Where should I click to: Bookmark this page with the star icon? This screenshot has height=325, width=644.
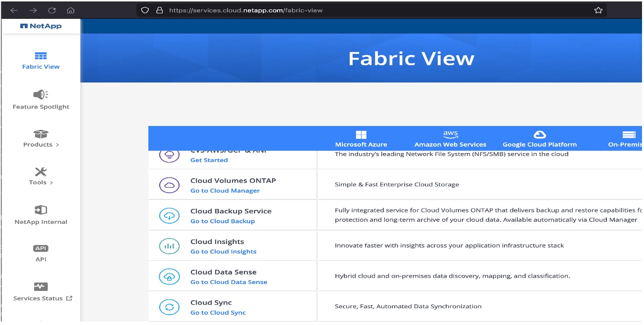tap(598, 10)
